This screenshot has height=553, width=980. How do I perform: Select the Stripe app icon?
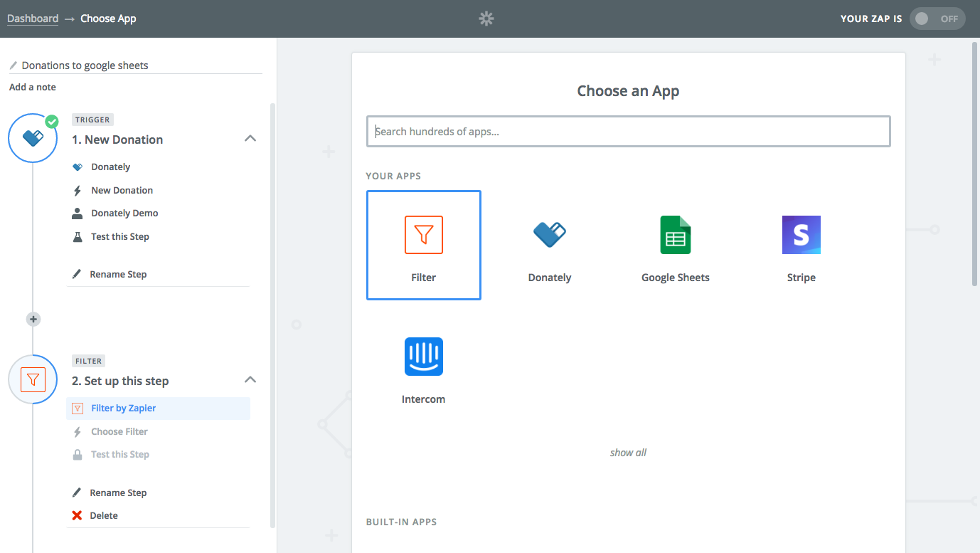[801, 235]
